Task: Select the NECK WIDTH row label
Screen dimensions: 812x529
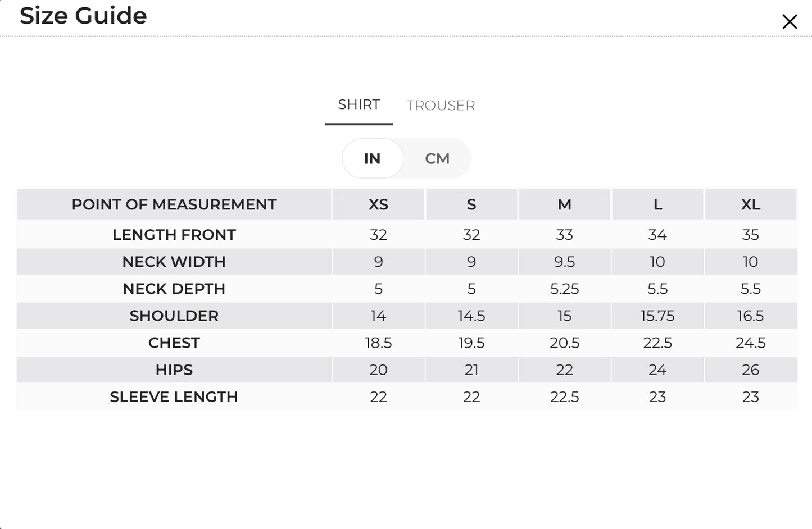Action: tap(174, 262)
